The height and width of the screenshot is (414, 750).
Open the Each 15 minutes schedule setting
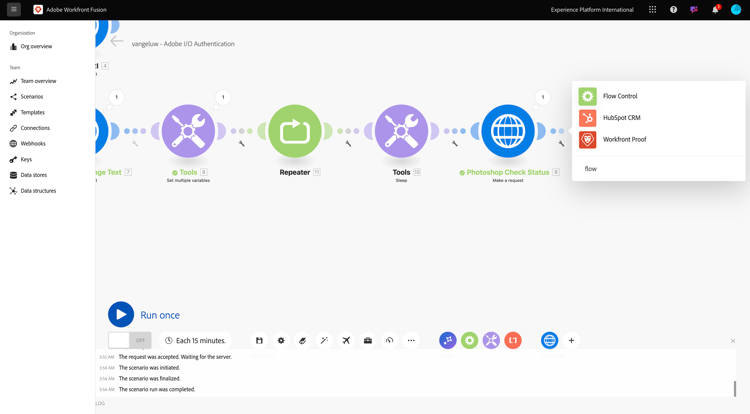[195, 340]
